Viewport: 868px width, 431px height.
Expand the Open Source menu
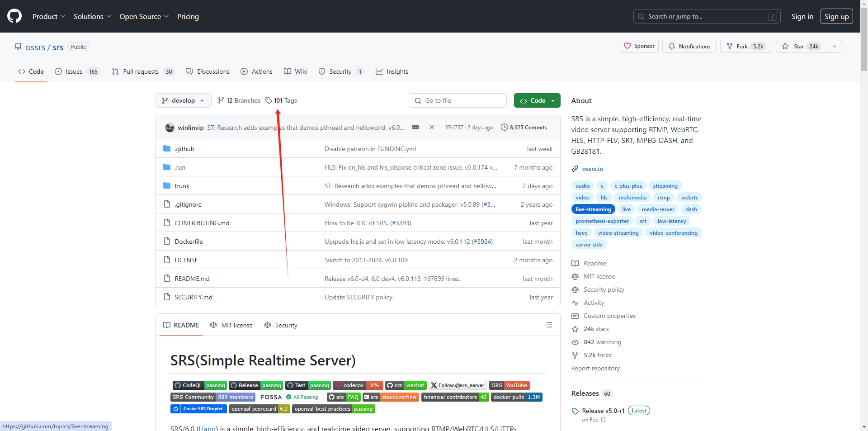(144, 16)
